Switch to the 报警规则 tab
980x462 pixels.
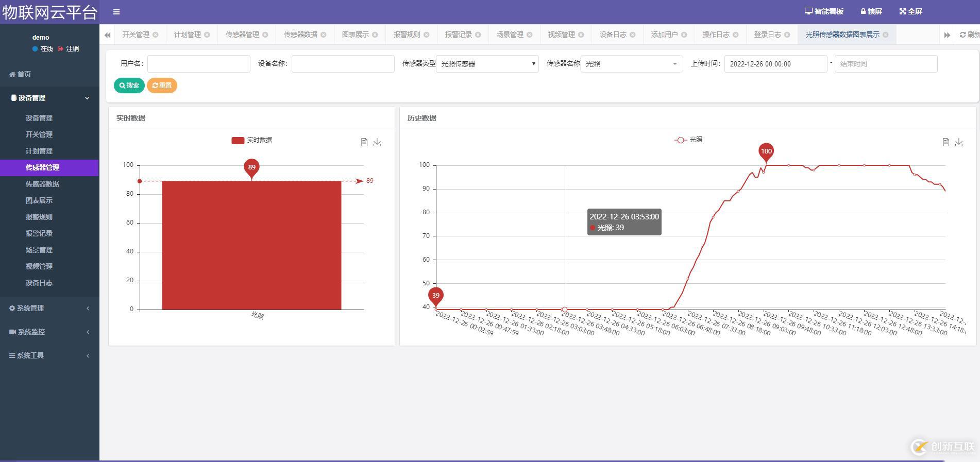(x=407, y=35)
